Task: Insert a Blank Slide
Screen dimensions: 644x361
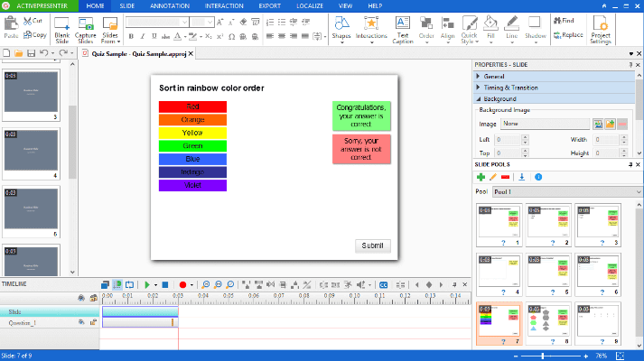Action: tap(62, 30)
